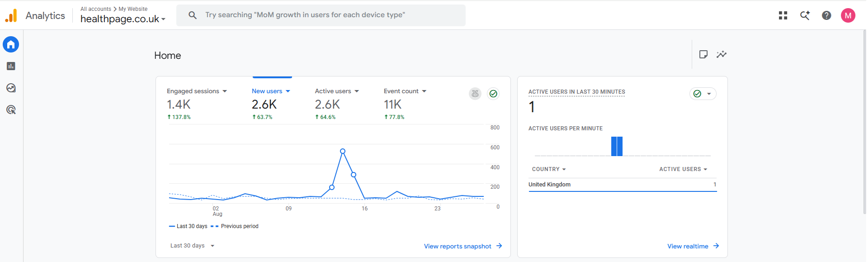Click the Previous period legend entry

[235, 226]
